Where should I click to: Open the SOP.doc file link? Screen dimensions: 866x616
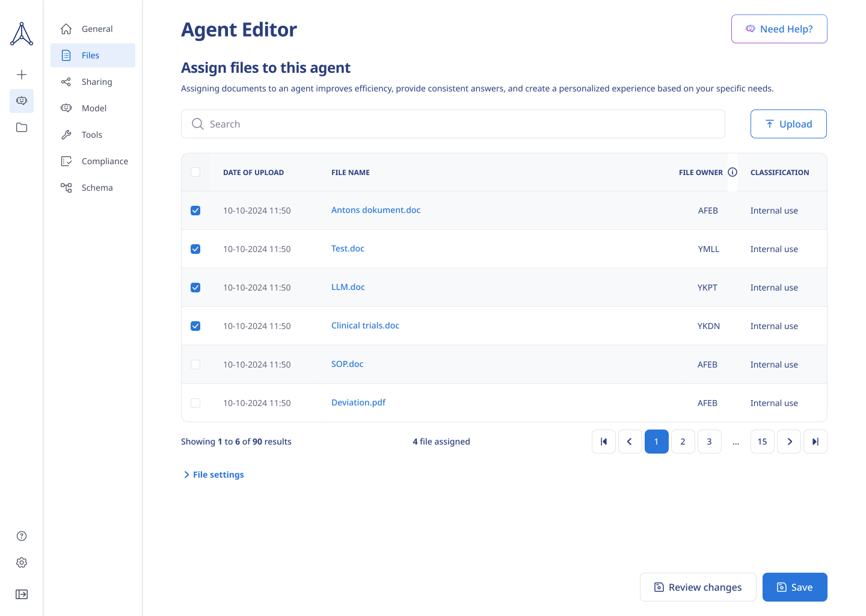(348, 364)
